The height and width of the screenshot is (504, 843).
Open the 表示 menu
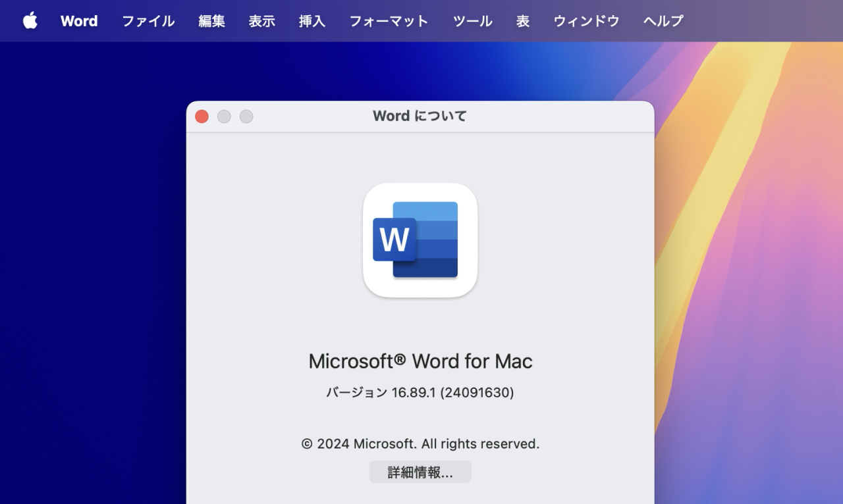click(261, 21)
